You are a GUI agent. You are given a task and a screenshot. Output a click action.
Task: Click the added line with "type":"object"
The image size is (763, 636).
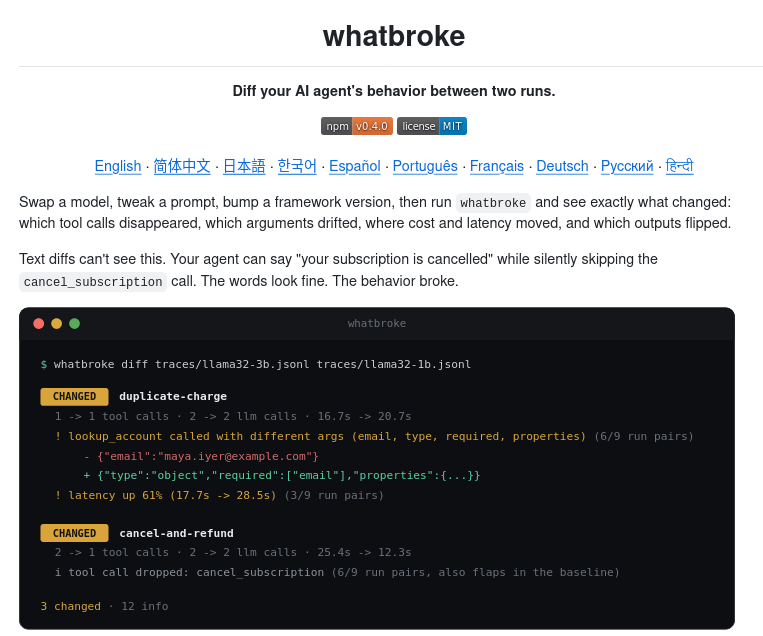pyautogui.click(x=282, y=475)
